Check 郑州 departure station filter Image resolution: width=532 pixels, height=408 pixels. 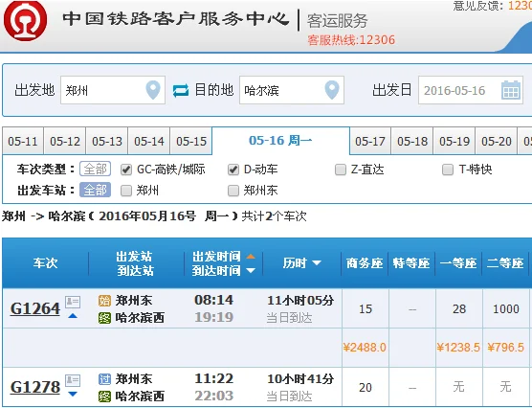tap(126, 191)
